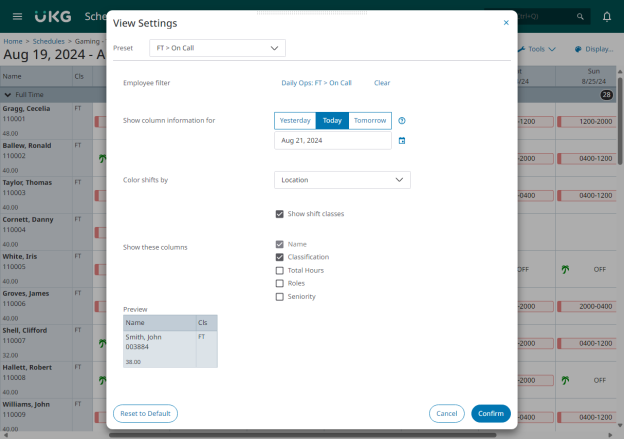This screenshot has height=439, width=624.
Task: Open the hamburger main menu
Action: tap(17, 16)
